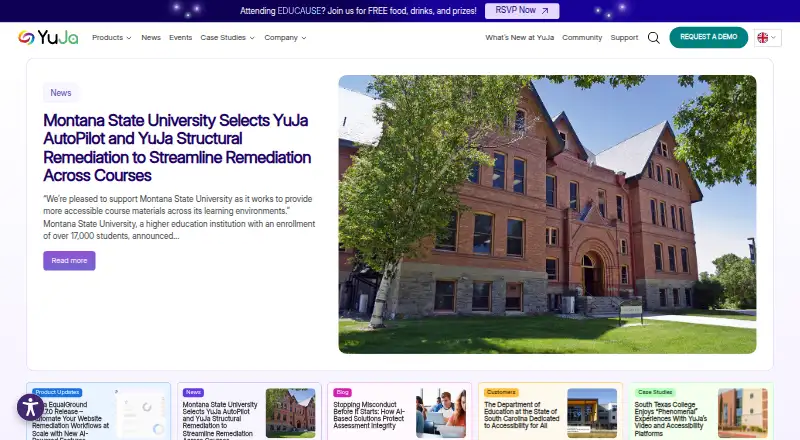Viewport: 800px width, 440px height.
Task: Click the Customers badge on card
Action: [x=501, y=393]
